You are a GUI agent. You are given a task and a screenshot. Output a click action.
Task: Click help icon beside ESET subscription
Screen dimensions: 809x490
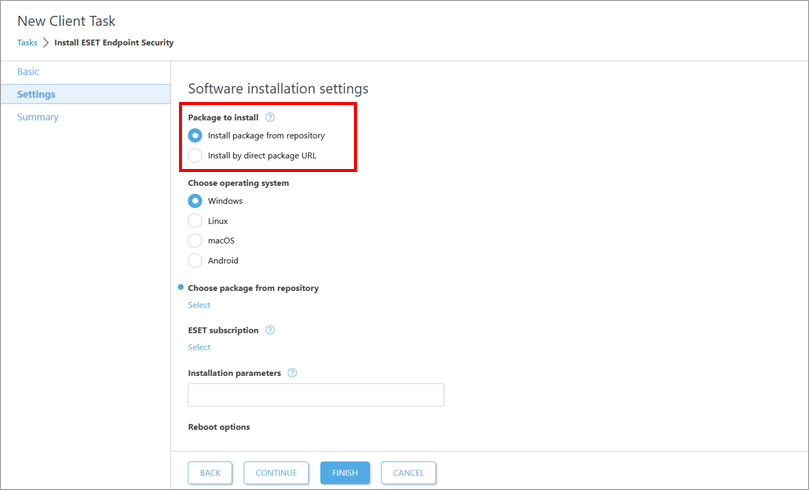coord(270,330)
